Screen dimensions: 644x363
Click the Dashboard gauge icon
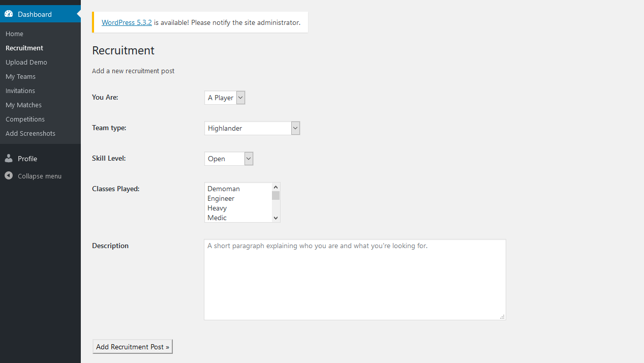9,14
